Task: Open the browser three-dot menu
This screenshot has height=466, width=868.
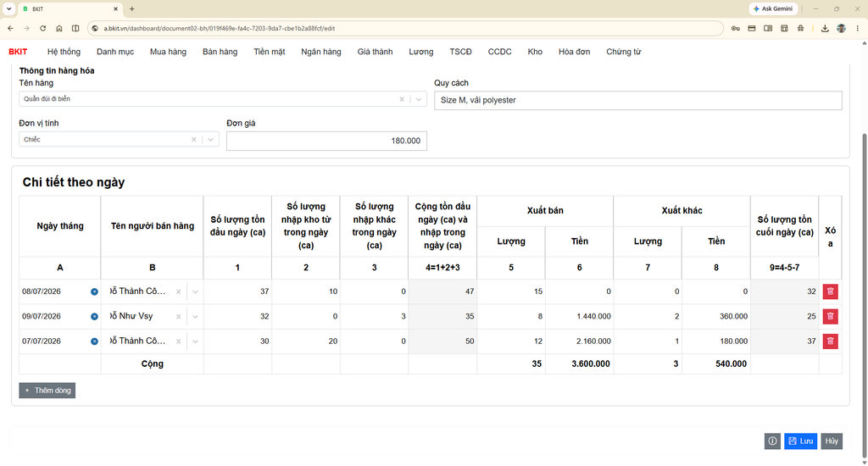Action: click(x=858, y=28)
